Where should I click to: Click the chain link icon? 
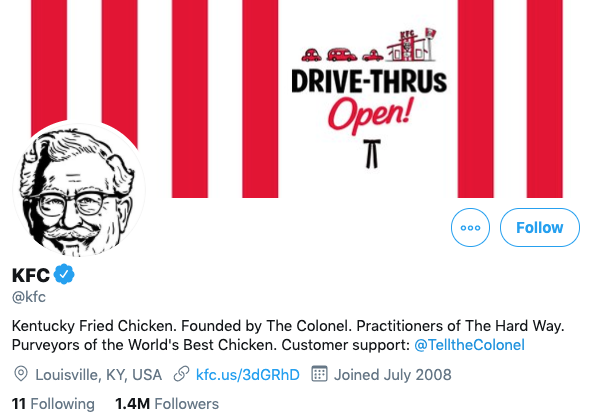[181, 374]
